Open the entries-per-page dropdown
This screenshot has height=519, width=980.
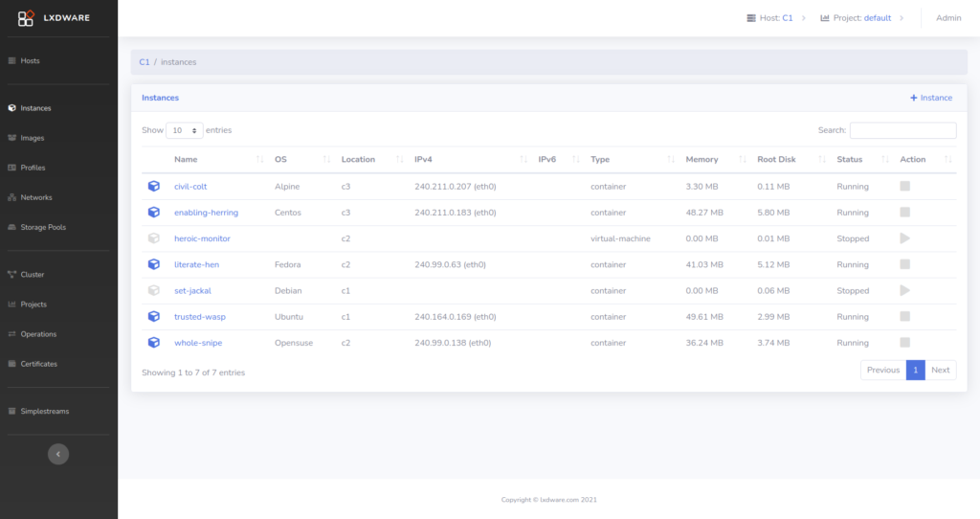pos(185,130)
